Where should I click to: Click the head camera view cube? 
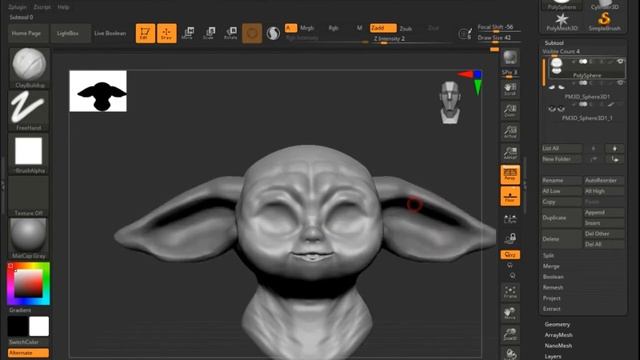click(450, 102)
